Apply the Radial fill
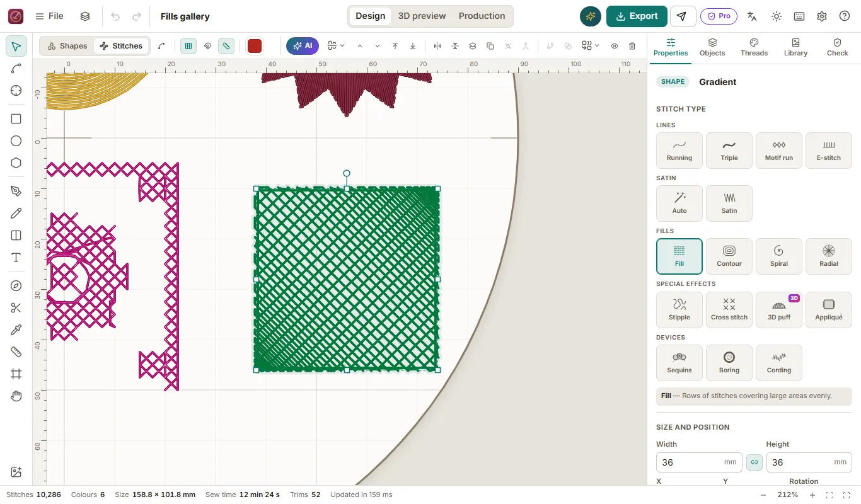 pos(829,256)
